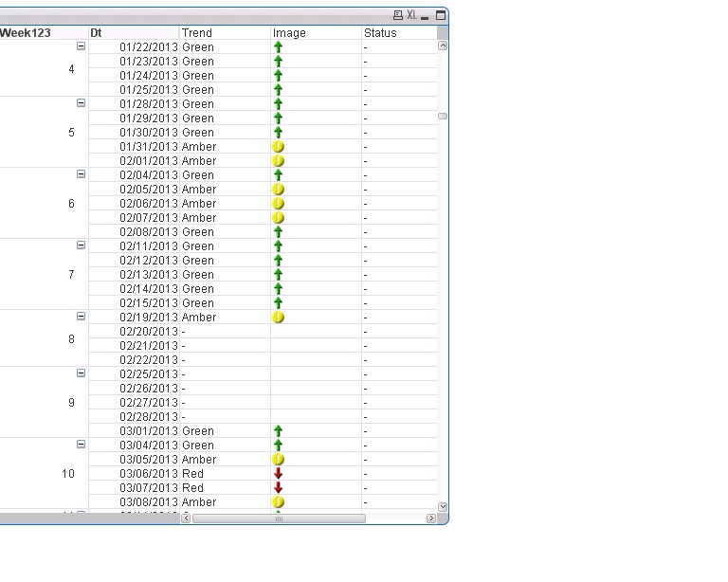Collapse week 7 group
This screenshot has width=728, height=582.
[x=81, y=246]
